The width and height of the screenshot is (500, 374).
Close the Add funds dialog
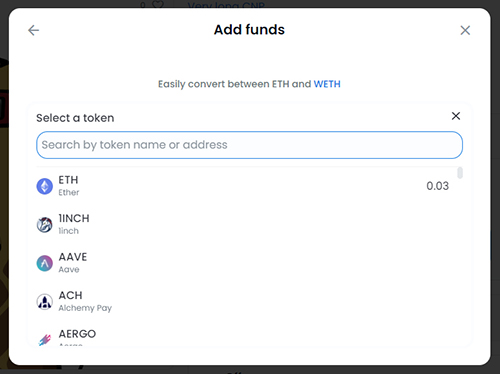point(465,30)
